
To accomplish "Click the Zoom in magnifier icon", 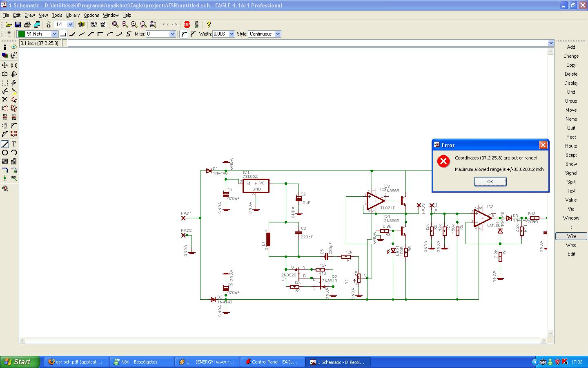I will click(x=125, y=25).
